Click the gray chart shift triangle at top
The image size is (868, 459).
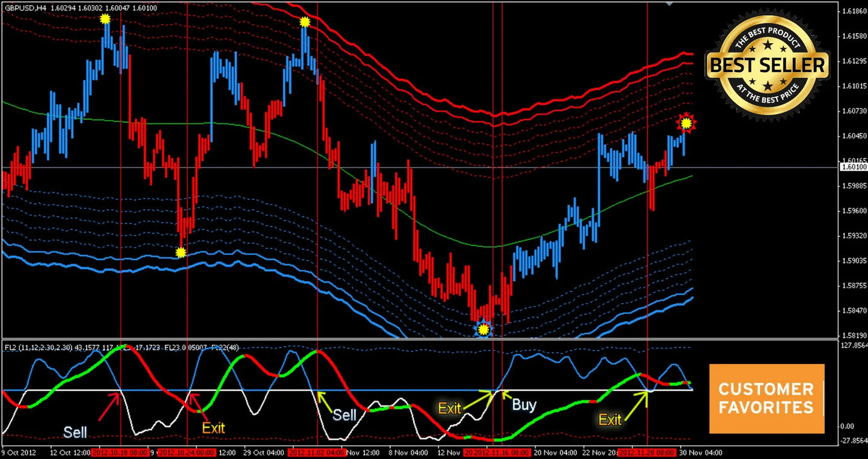(x=670, y=4)
